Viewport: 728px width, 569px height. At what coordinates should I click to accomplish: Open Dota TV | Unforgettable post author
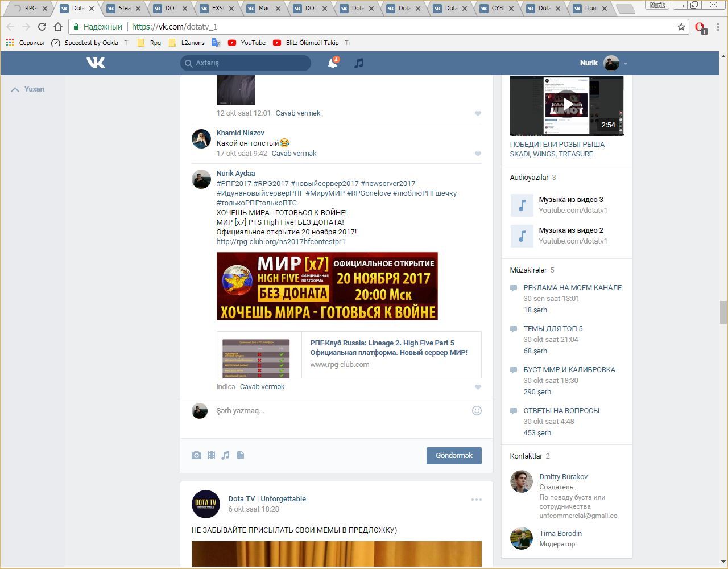(267, 499)
